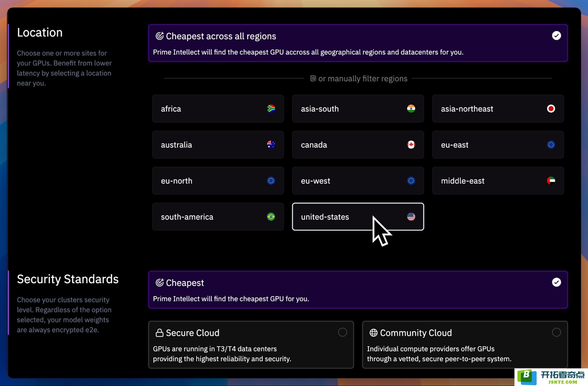588x386 pixels.
Task: Click the filter icon near manually filter regions
Action: coord(313,78)
